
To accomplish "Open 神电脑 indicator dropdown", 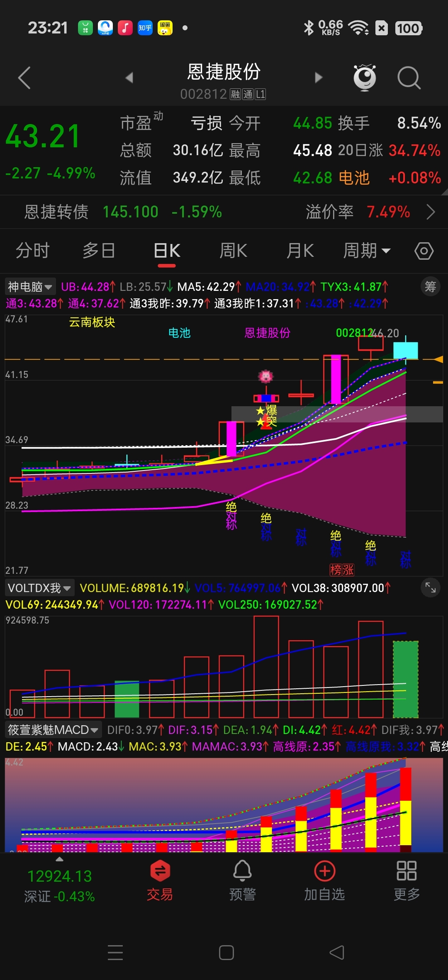I will point(30,287).
